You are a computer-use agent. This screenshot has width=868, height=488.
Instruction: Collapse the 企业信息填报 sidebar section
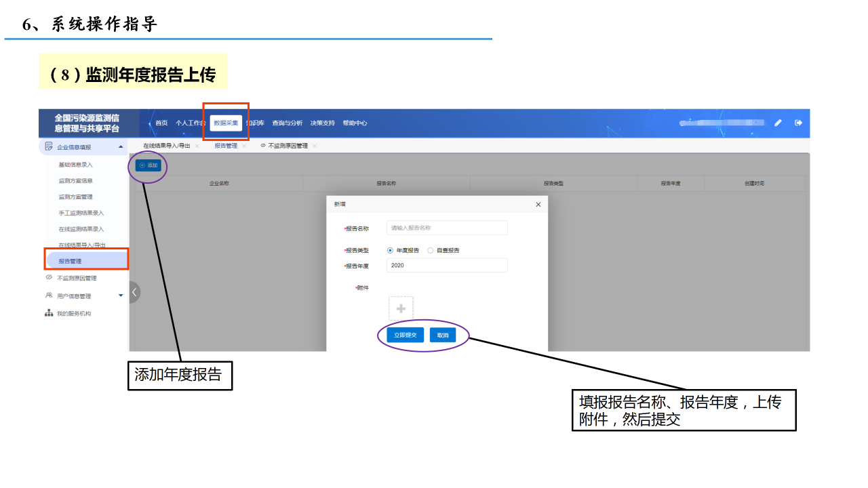click(x=121, y=146)
